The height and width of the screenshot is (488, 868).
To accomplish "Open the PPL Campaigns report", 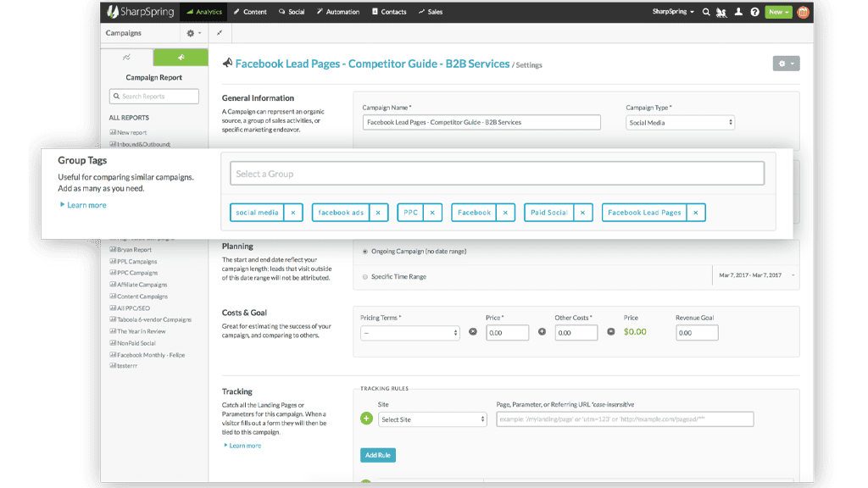I will 133,261.
